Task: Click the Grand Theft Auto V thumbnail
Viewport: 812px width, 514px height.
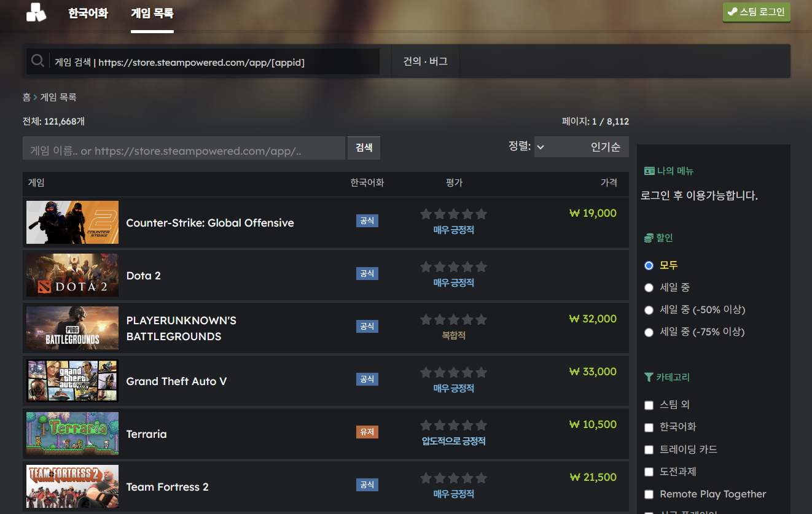Action: (72, 381)
